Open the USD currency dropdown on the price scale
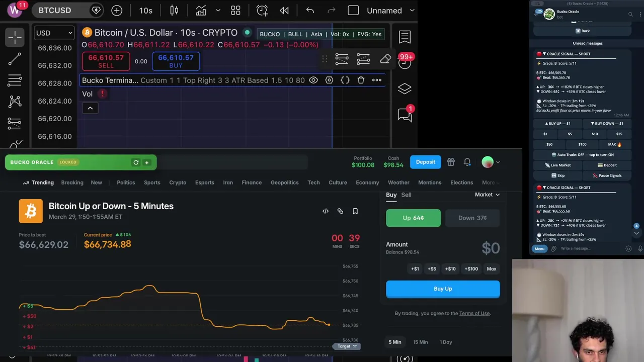Viewport: 644px width, 362px height. tap(54, 33)
